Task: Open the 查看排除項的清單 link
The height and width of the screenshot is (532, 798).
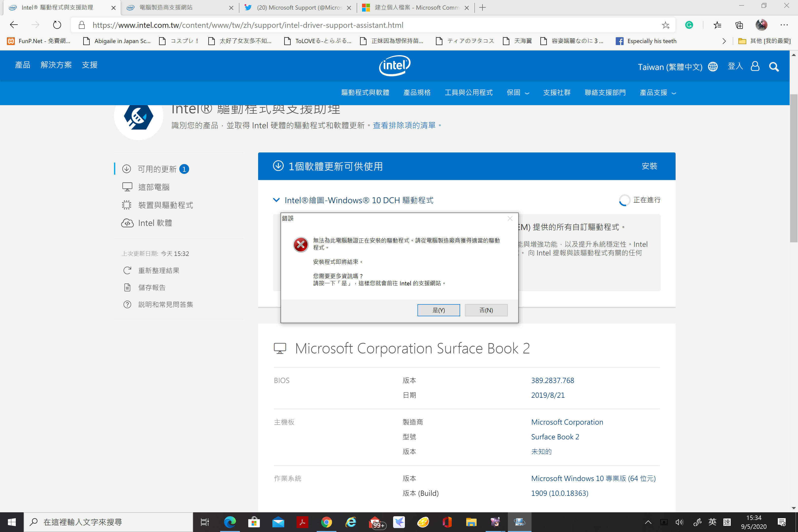Action: (404, 125)
